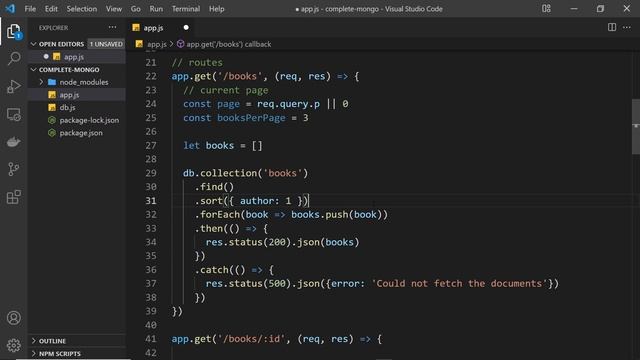Screen dimensions: 640x360
Task: Open Run and Debug view
Action: click(x=13, y=87)
